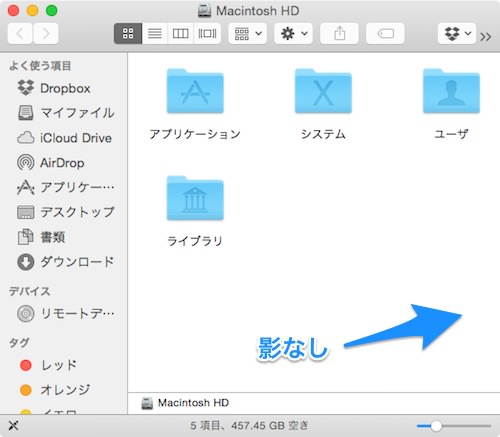Image resolution: width=500 pixels, height=437 pixels.
Task: Click the tool icon in the status bar corner
Action: (13, 425)
